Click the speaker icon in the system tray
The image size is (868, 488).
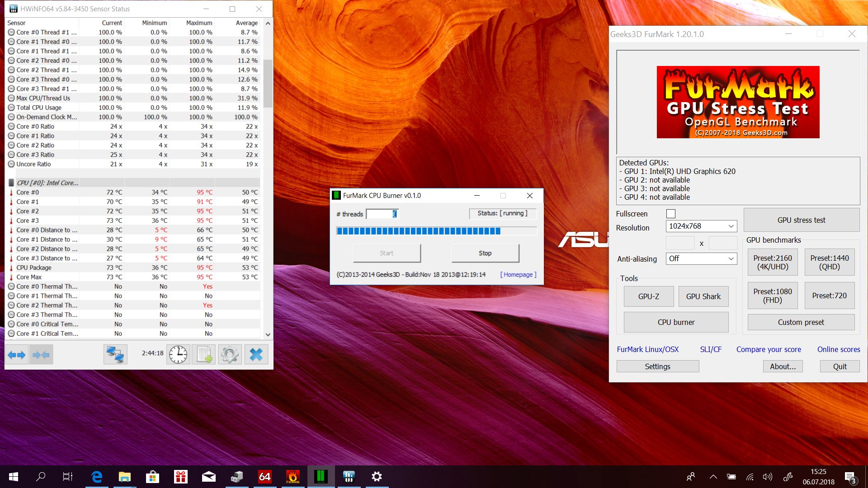[768, 476]
